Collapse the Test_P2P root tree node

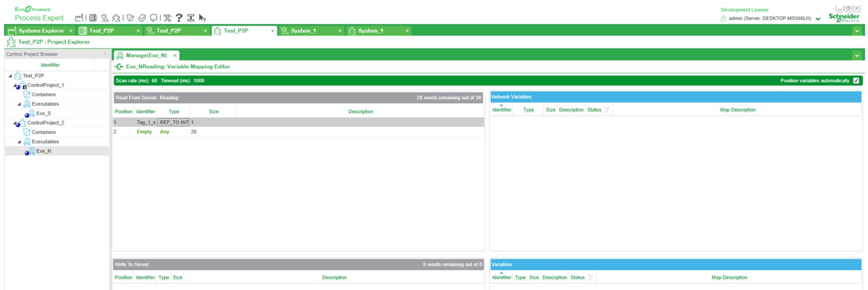coord(11,76)
